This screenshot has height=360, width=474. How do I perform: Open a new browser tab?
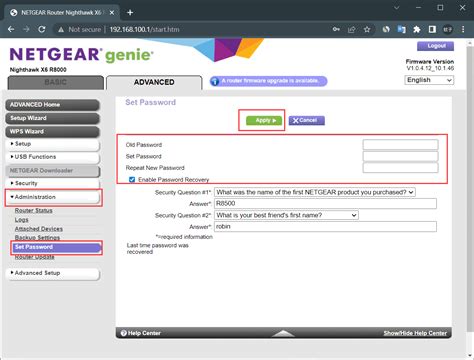point(130,13)
